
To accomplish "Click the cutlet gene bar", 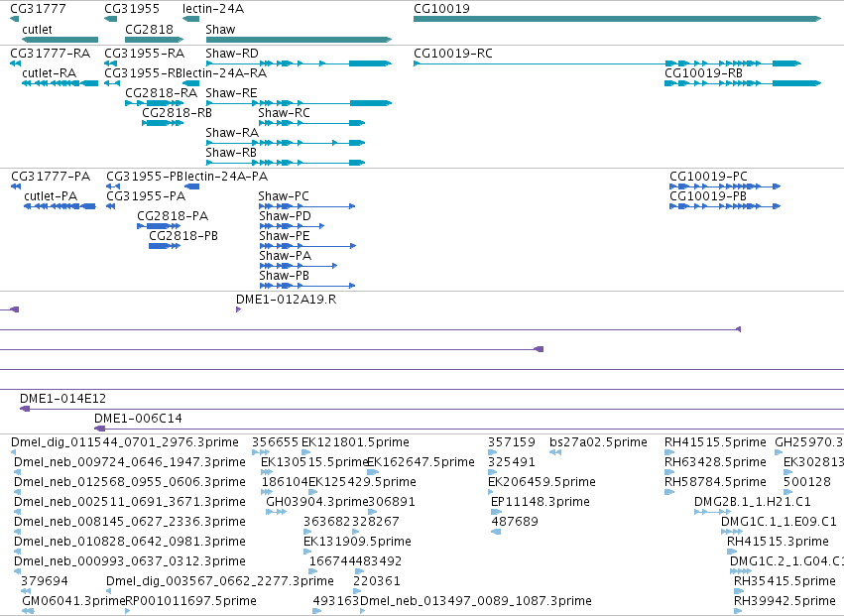I will [x=60, y=40].
